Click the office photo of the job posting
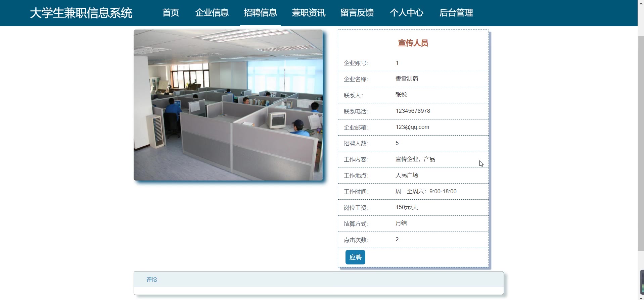 (x=228, y=105)
